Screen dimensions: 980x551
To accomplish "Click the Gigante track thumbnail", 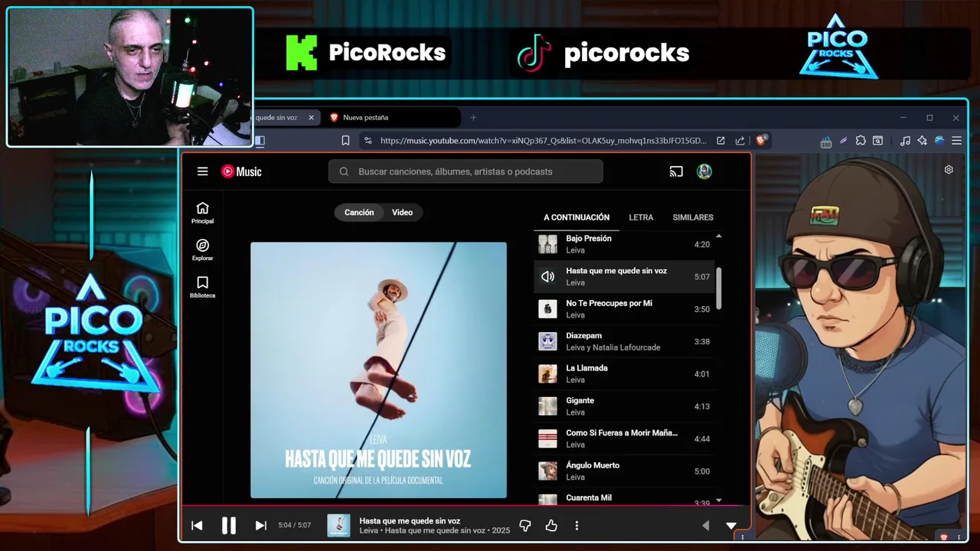I will 547,406.
